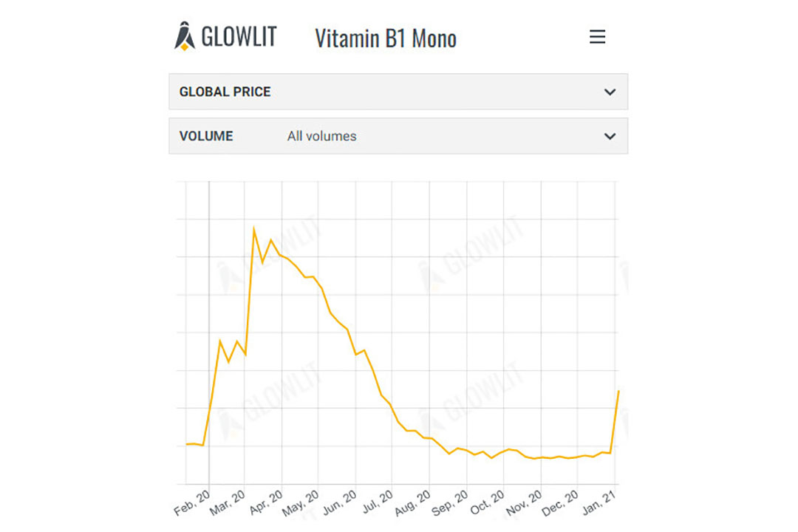This screenshot has width=798, height=532.
Task: Click the GLOBAL PRICE label
Action: 225,92
